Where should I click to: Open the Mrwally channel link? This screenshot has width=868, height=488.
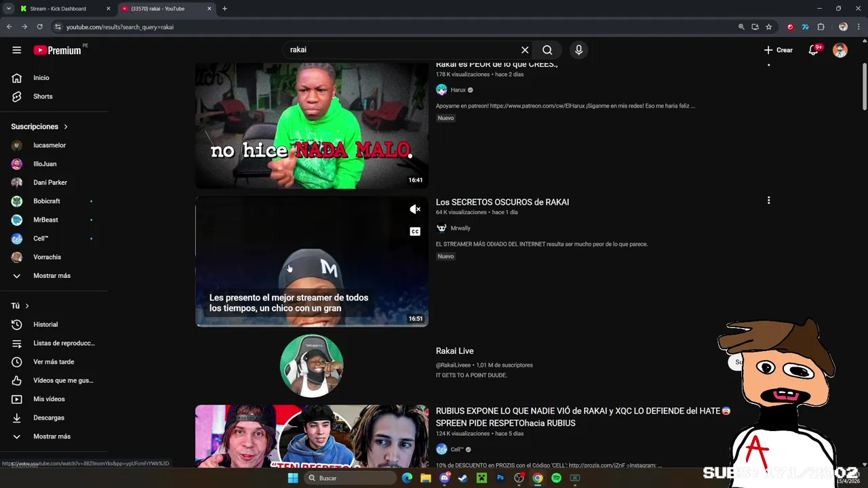[460, 228]
